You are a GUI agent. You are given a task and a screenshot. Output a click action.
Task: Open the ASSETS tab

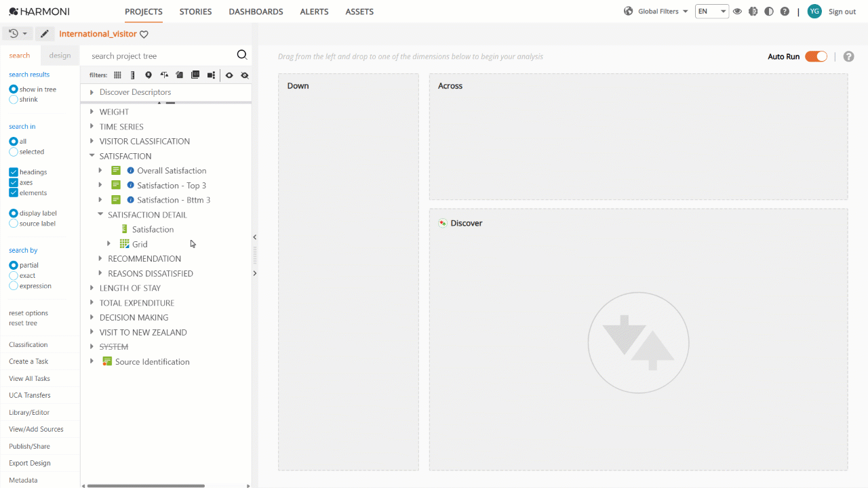(359, 12)
